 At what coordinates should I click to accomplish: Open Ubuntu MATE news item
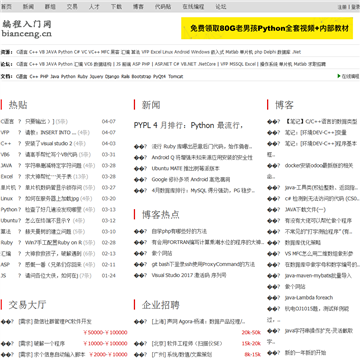click(x=186, y=168)
